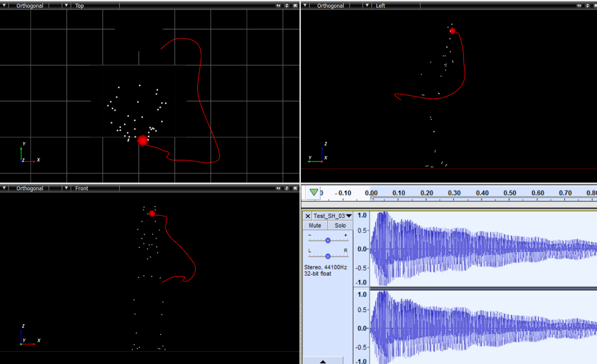The height and width of the screenshot is (364, 597).
Task: Click the Top view name label
Action: [x=80, y=6]
